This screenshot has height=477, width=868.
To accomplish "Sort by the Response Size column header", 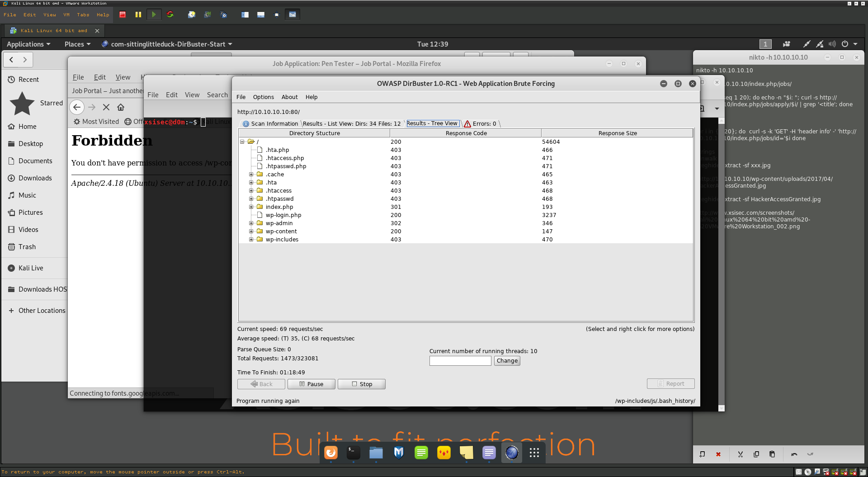I will click(x=618, y=133).
